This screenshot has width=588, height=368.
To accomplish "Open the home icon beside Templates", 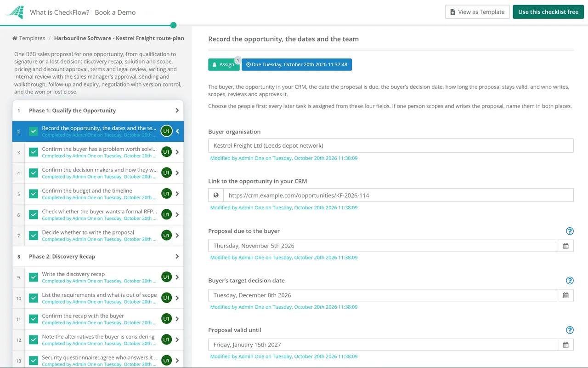I will (x=15, y=38).
